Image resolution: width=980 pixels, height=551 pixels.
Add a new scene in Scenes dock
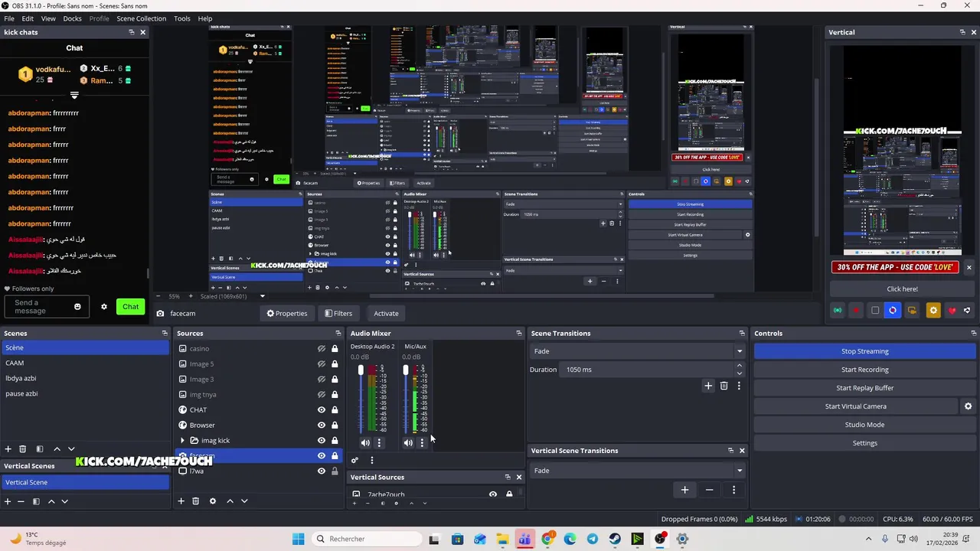[x=8, y=449]
